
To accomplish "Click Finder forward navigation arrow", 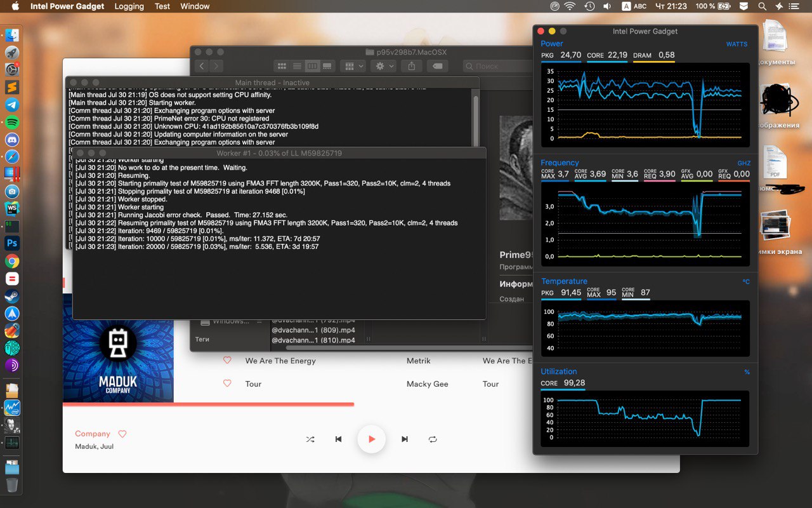I will 216,66.
